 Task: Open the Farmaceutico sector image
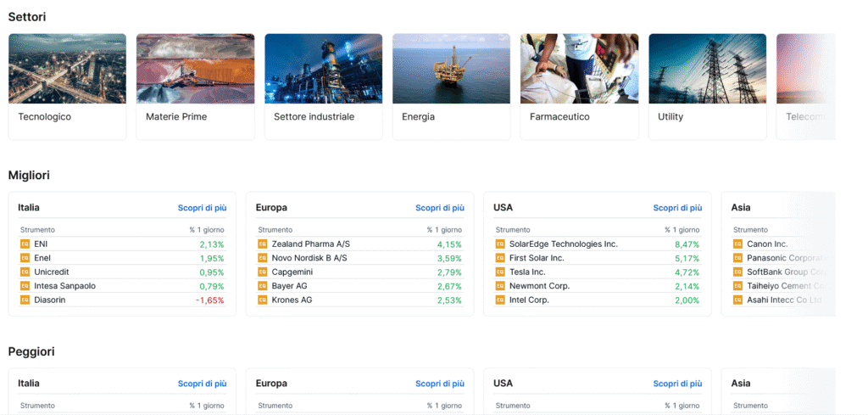pyautogui.click(x=580, y=69)
